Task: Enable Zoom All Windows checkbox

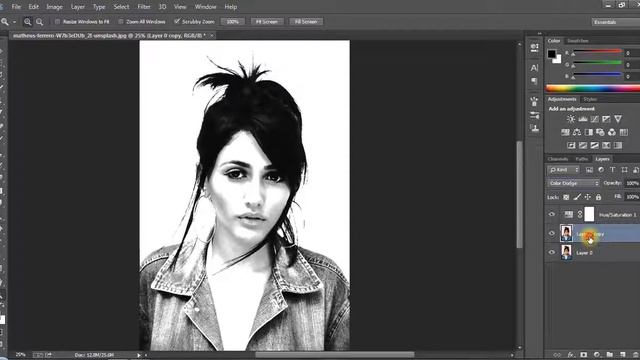Action: (x=121, y=22)
